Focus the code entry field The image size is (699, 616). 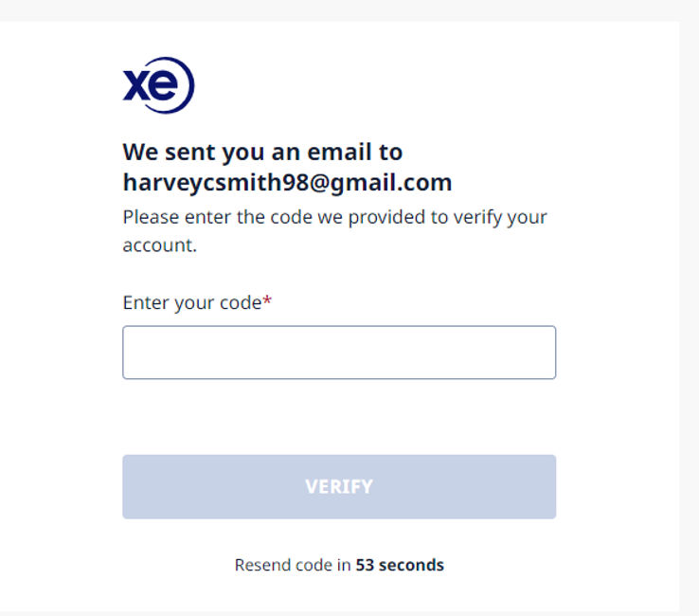(x=339, y=353)
